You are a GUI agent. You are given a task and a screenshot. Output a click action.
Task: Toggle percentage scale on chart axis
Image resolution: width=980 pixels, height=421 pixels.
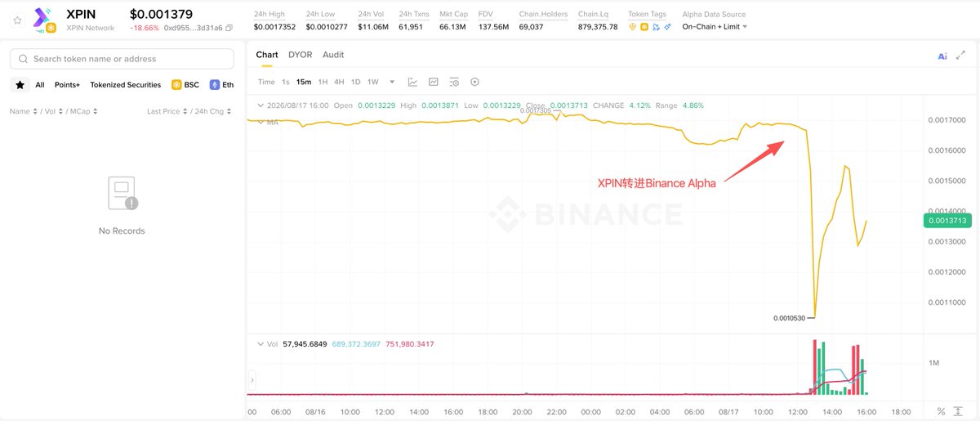[x=941, y=411]
